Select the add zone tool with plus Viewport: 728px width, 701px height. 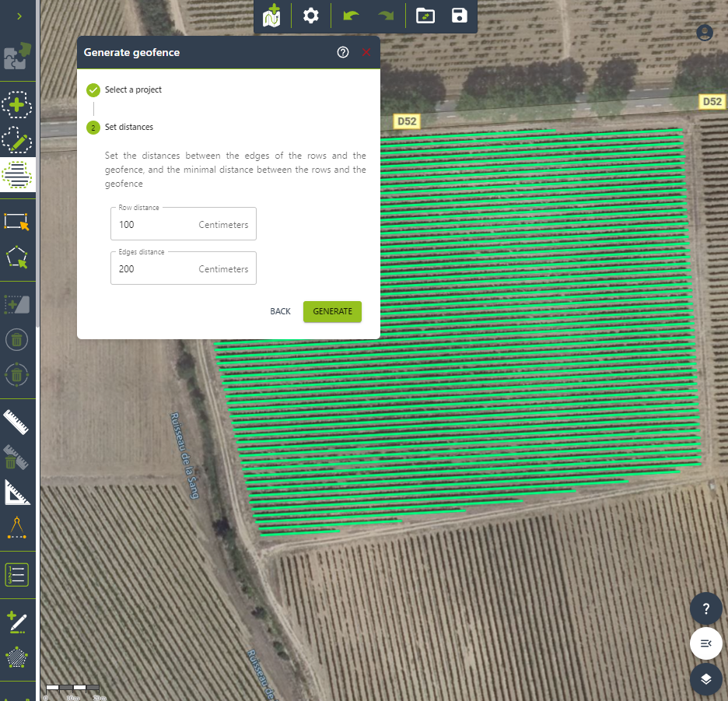(17, 104)
